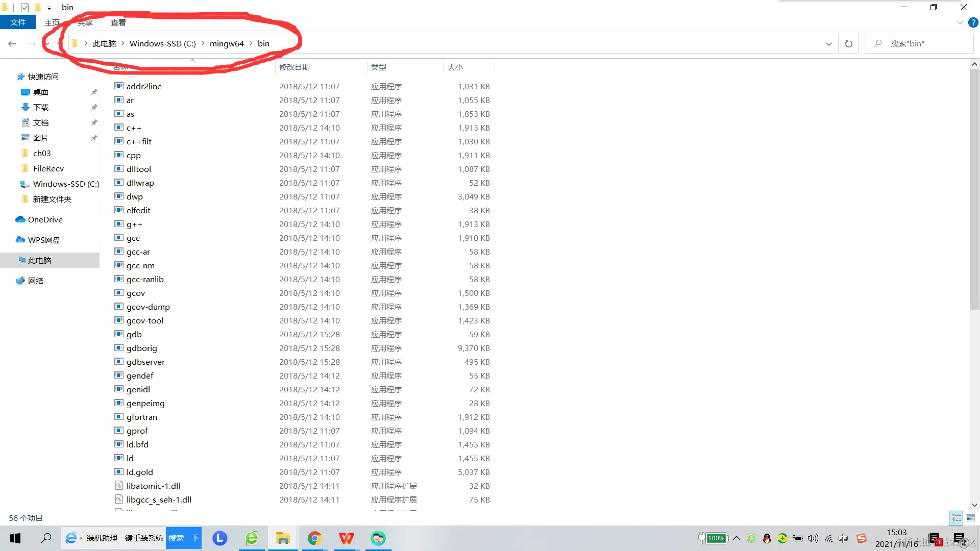Expand the address bar history dropdown
The width and height of the screenshot is (980, 551).
(828, 44)
